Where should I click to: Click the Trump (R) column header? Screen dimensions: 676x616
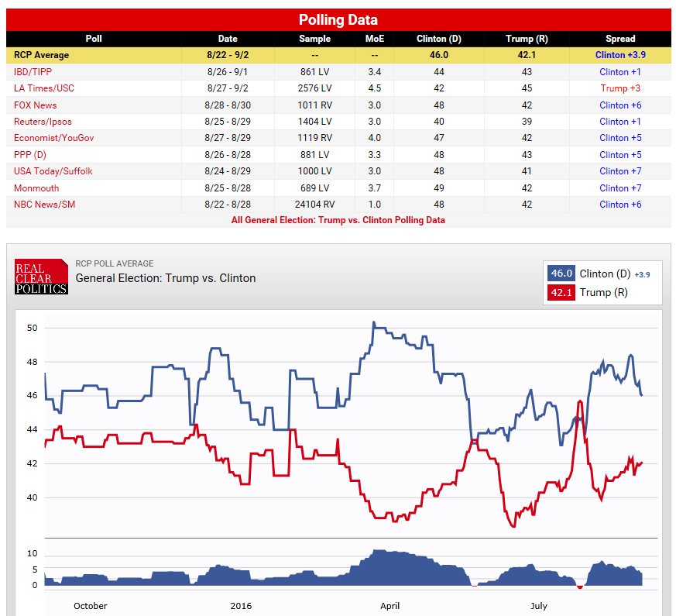coord(527,39)
